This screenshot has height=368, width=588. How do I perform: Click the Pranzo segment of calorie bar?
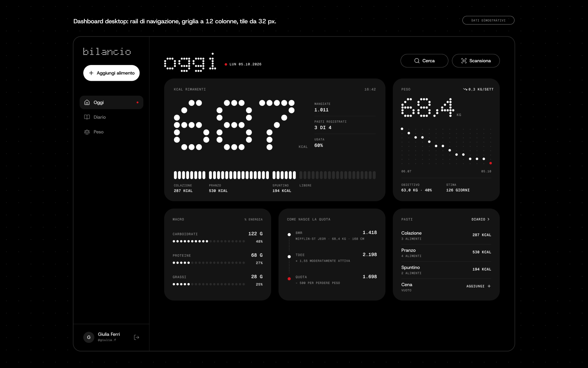tap(239, 175)
